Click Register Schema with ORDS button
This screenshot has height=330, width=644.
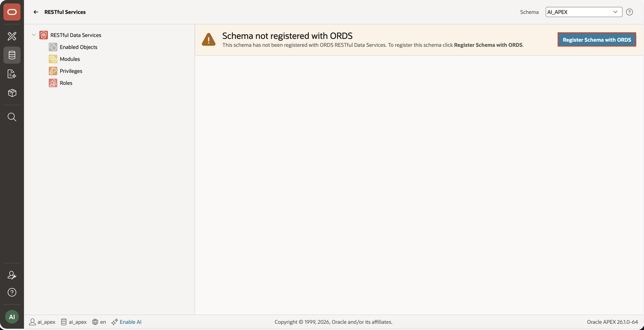click(597, 40)
